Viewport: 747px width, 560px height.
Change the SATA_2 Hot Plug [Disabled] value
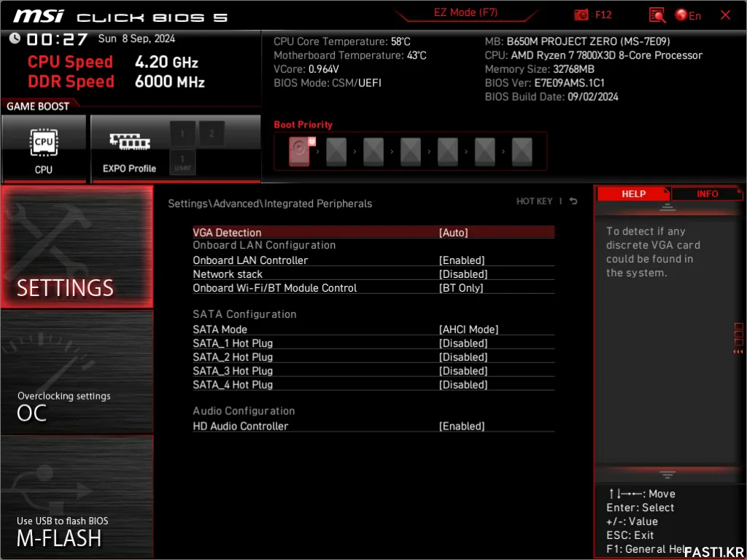[x=463, y=357]
